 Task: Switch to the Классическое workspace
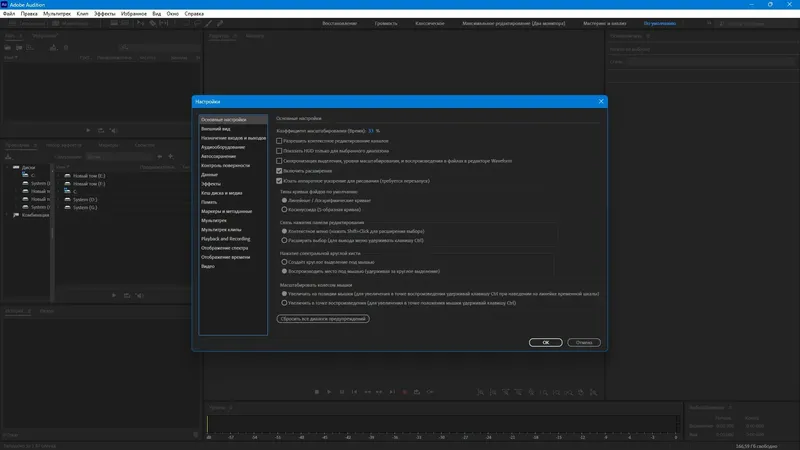tap(430, 23)
